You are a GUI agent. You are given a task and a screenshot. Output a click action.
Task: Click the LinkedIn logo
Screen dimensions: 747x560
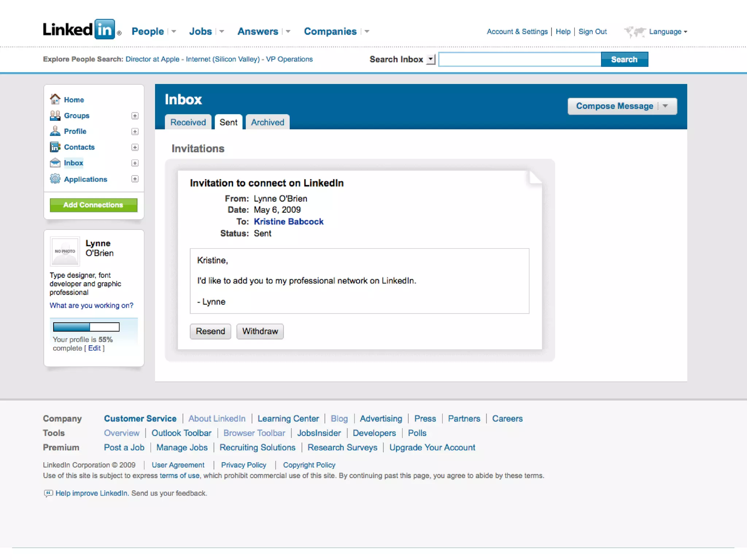pos(79,30)
